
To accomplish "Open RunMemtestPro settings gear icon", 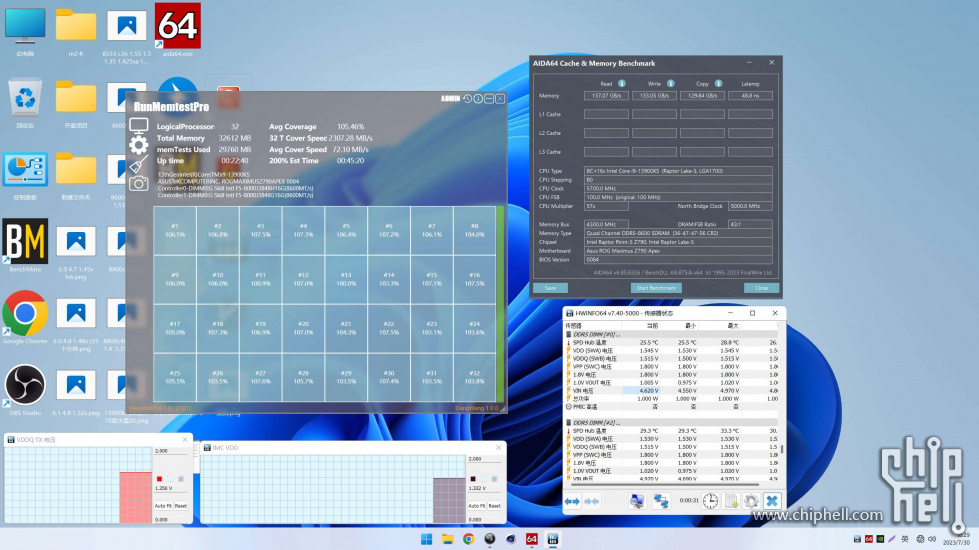I will (x=139, y=145).
